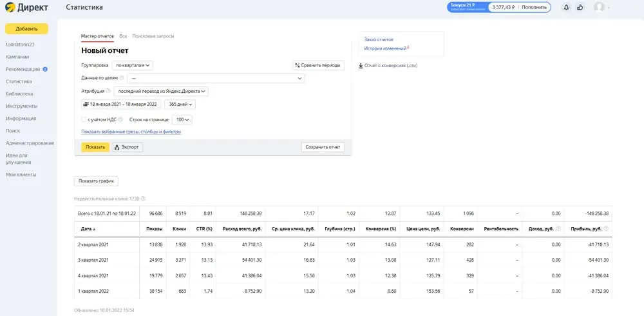Click the Сохранить отчет button
This screenshot has width=644, height=316.
(323, 147)
